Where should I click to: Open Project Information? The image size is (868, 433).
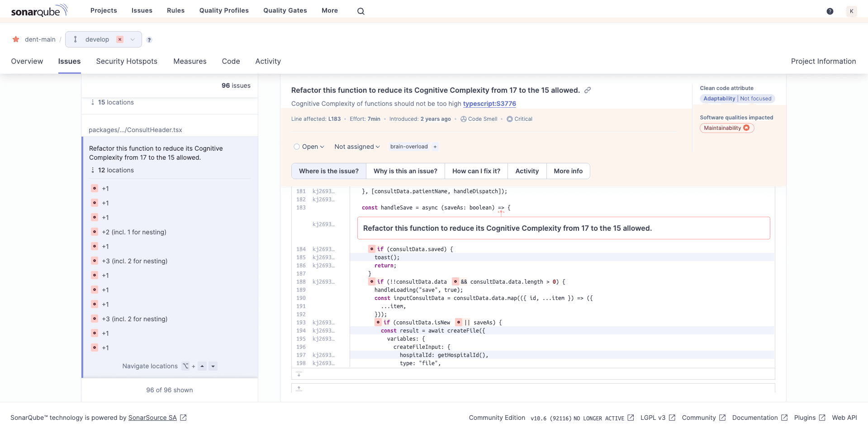pyautogui.click(x=823, y=61)
